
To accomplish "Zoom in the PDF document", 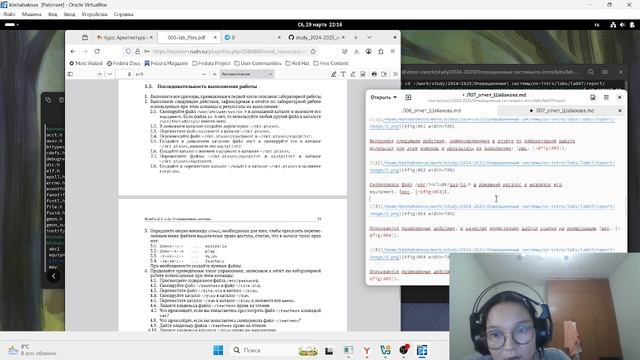I will (x=214, y=74).
